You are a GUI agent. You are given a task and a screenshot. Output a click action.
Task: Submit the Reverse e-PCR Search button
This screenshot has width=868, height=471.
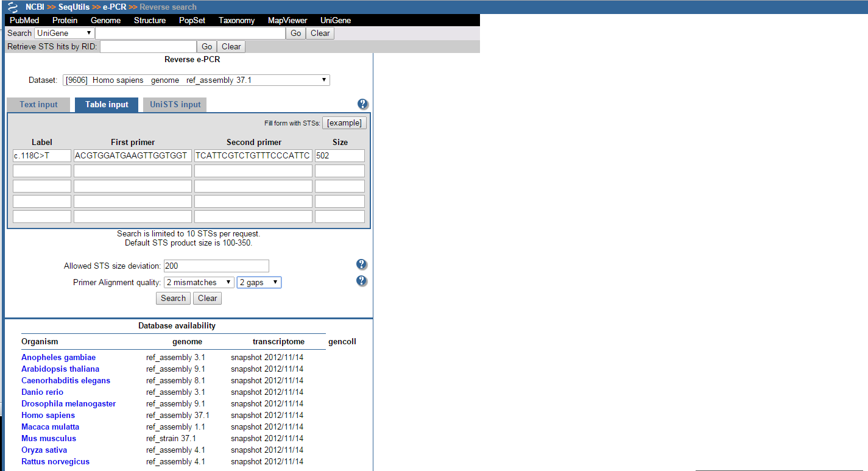click(x=174, y=298)
